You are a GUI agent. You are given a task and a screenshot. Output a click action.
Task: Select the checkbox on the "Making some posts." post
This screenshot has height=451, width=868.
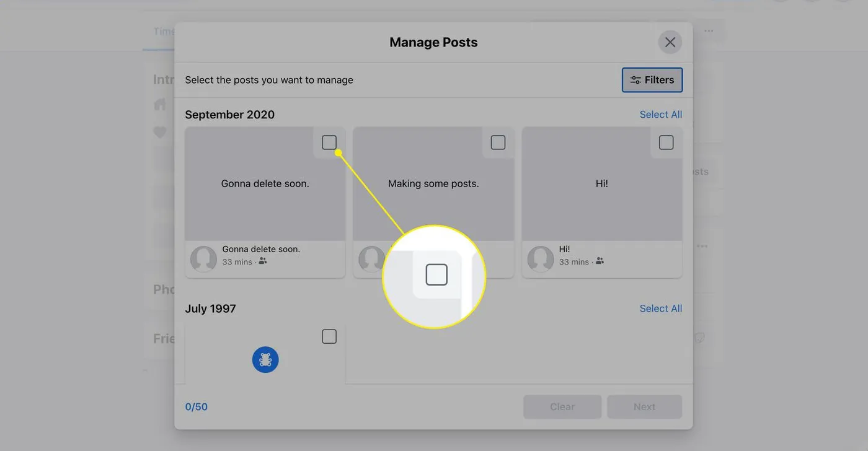(497, 142)
